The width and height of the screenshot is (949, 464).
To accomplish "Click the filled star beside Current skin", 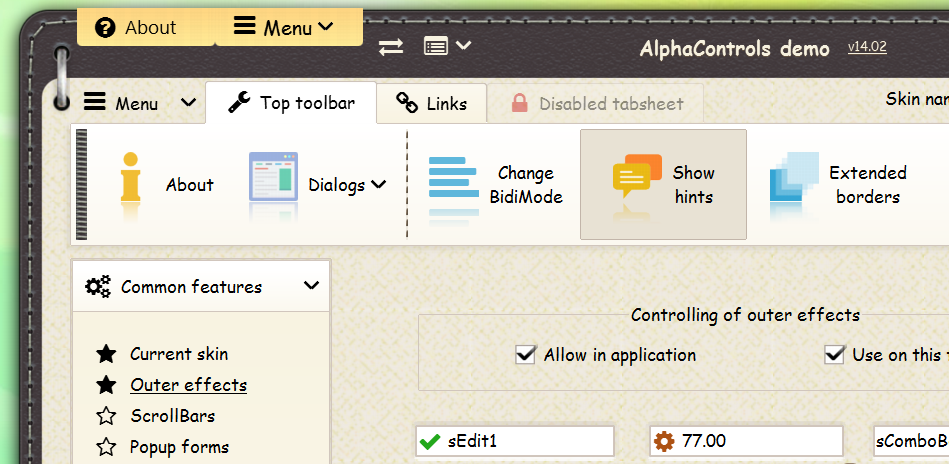I will (x=106, y=354).
